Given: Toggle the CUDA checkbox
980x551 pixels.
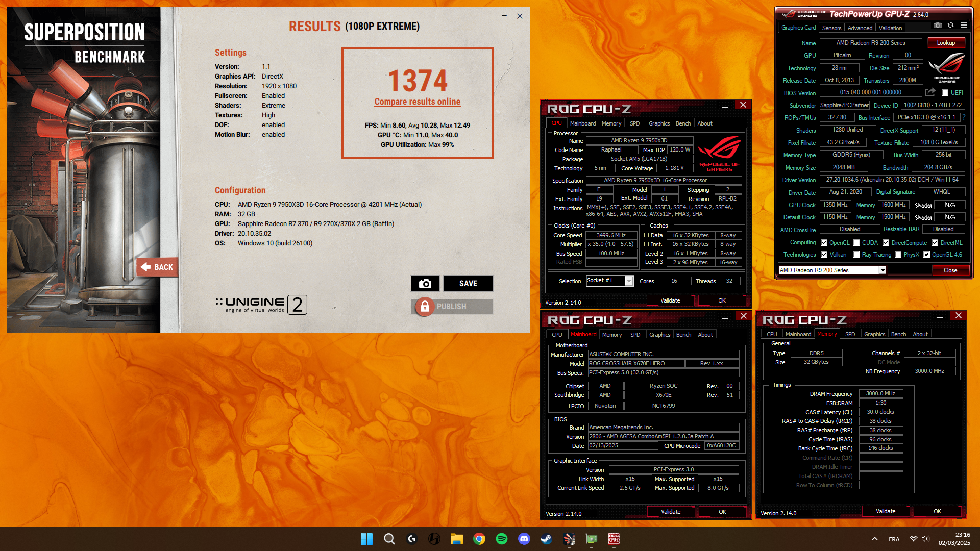Looking at the screenshot, I should 857,243.
